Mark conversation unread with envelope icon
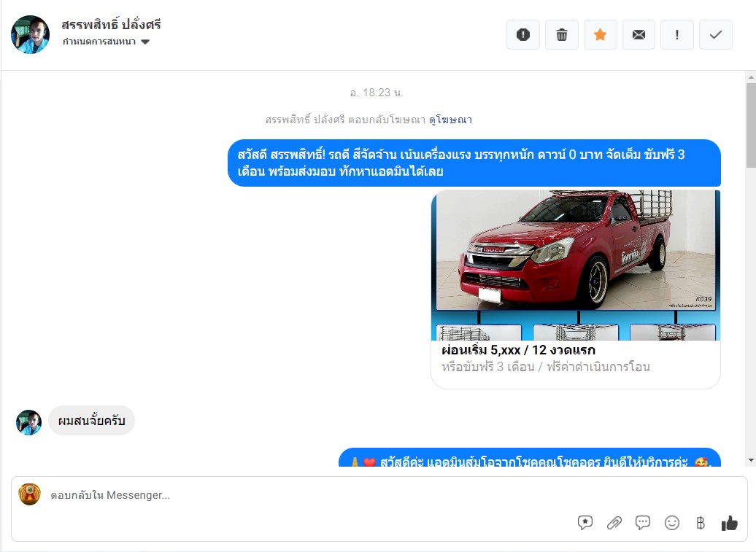This screenshot has width=756, height=552. pyautogui.click(x=639, y=35)
